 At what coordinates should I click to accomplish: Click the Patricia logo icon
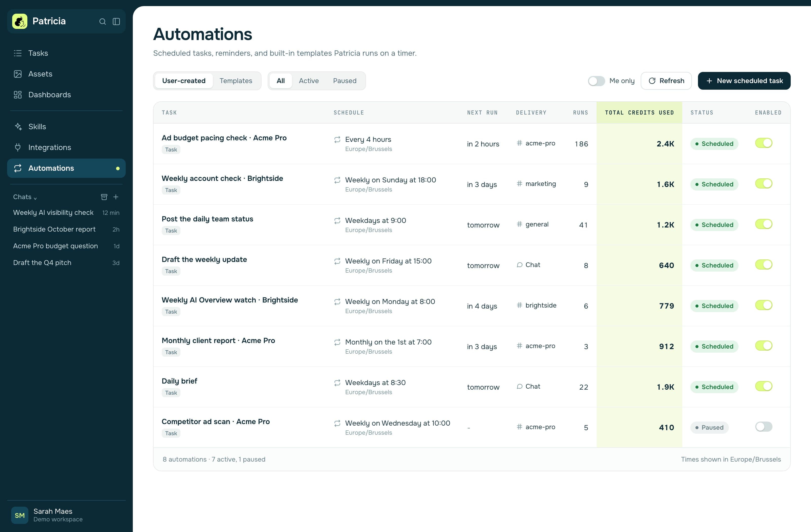[20, 21]
